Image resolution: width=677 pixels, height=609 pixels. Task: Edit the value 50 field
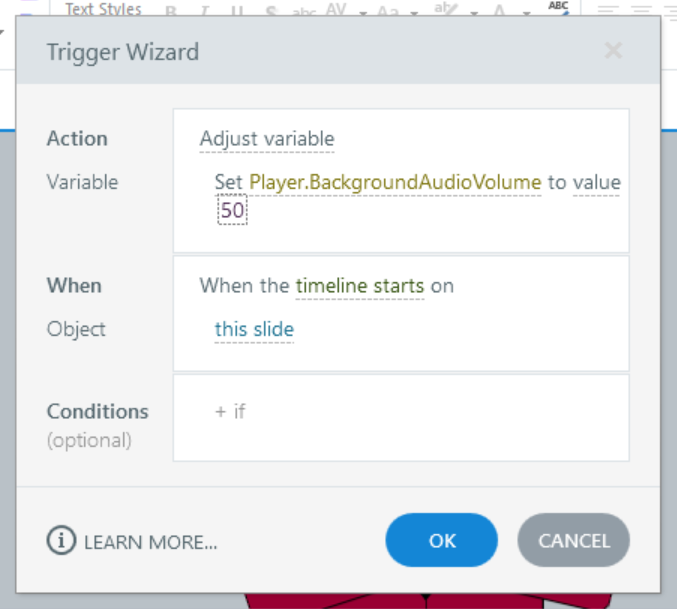pyautogui.click(x=232, y=210)
